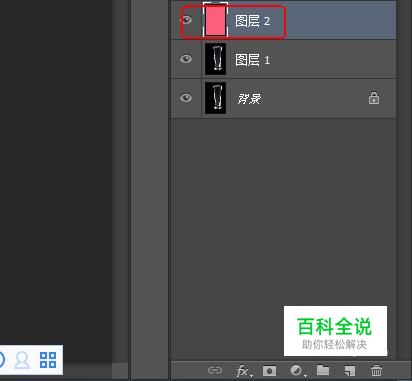
Task: Hide 图层 2 with its eye icon
Action: coord(186,20)
